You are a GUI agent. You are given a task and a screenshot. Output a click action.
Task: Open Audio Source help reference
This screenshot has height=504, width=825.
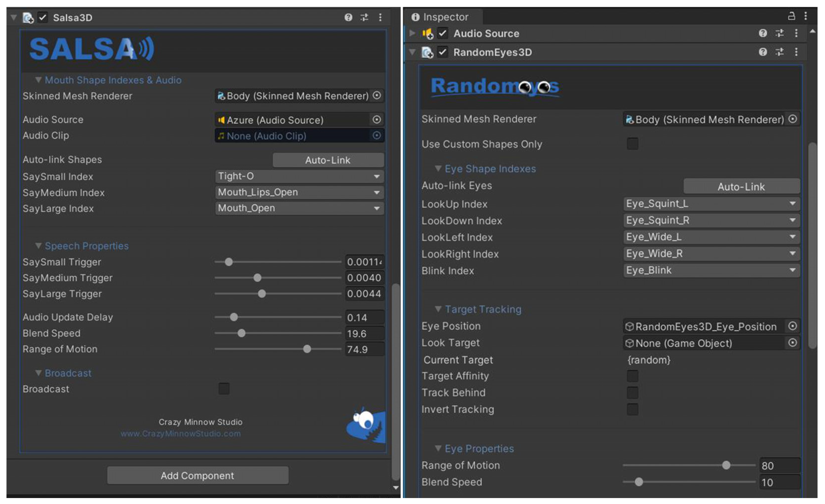(763, 33)
